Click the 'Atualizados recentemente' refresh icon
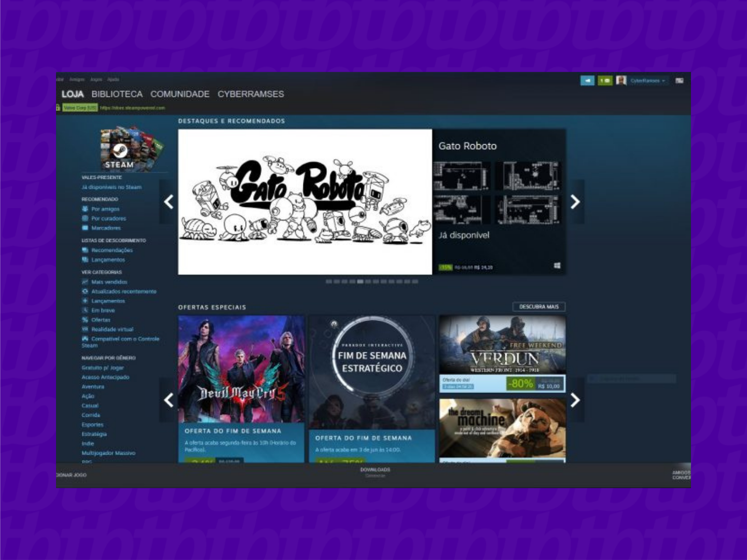Viewport: 747px width, 560px height. (x=85, y=291)
